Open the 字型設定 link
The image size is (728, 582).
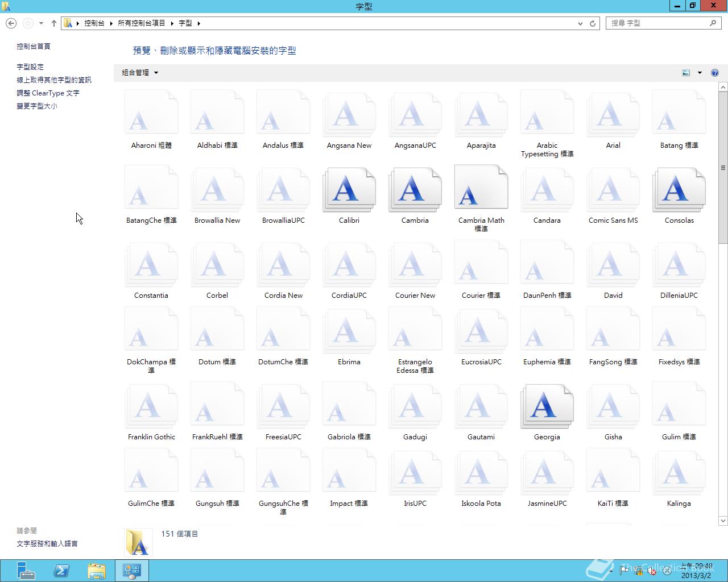pos(30,67)
